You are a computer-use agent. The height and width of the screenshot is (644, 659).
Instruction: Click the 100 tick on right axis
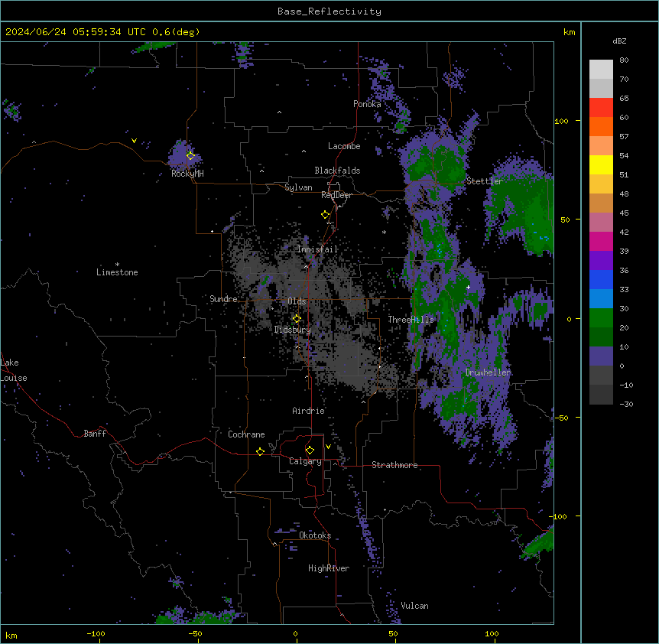pos(561,121)
